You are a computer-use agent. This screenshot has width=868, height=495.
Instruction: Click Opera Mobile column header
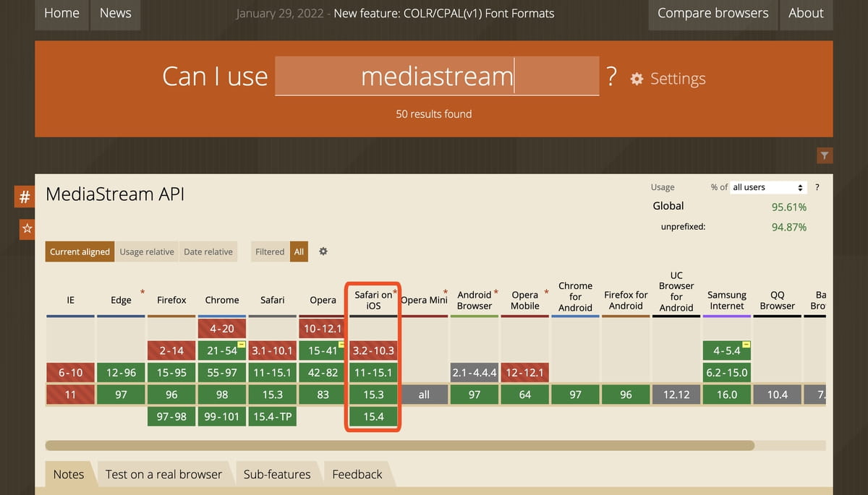[x=525, y=300]
